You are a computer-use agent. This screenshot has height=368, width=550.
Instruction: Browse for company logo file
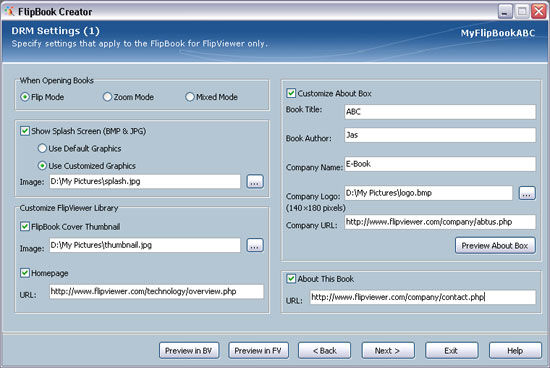coord(527,193)
